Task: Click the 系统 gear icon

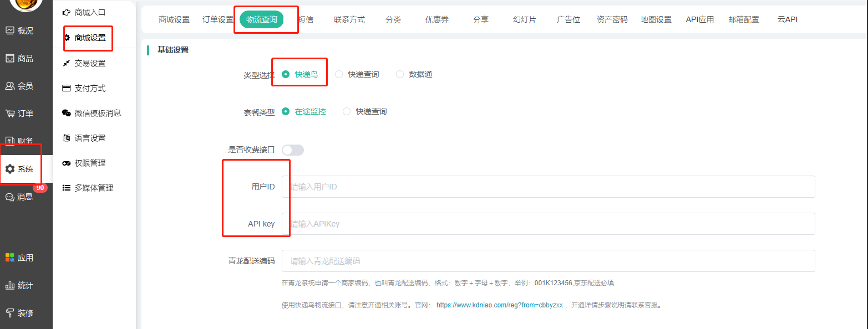Action: click(10, 169)
